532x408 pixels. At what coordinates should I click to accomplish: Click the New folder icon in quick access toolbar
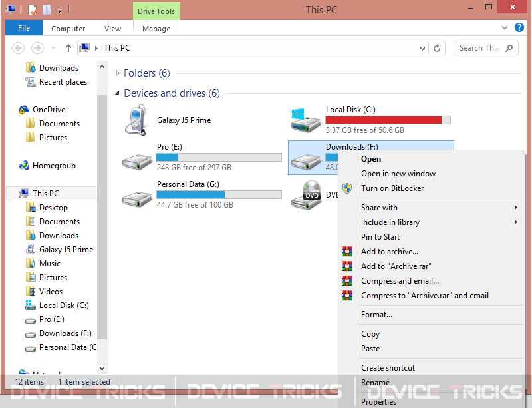pos(47,10)
